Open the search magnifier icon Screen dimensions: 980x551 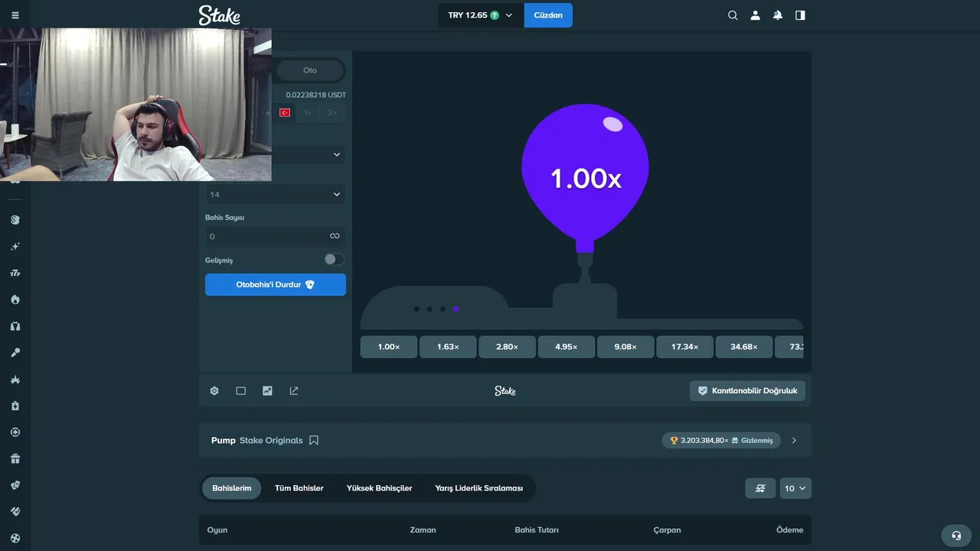coord(733,15)
